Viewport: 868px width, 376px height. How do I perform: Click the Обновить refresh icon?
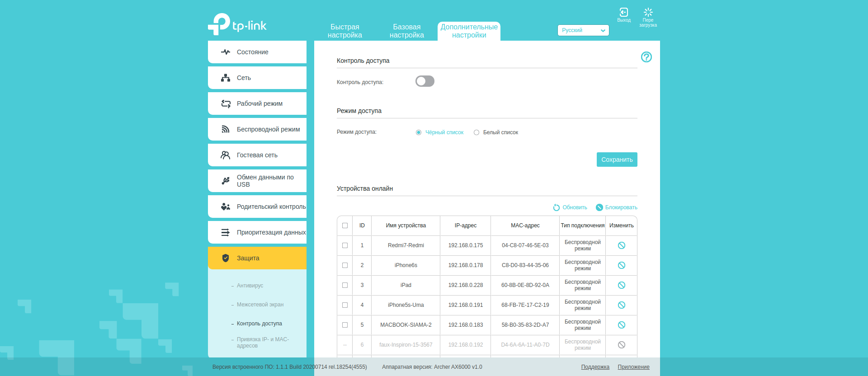click(x=557, y=207)
